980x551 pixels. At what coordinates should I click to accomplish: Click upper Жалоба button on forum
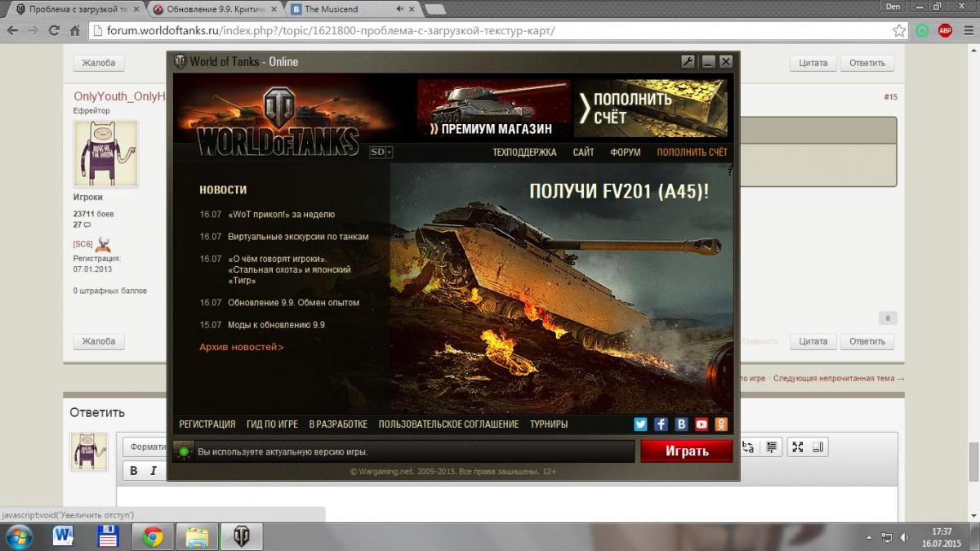[99, 63]
